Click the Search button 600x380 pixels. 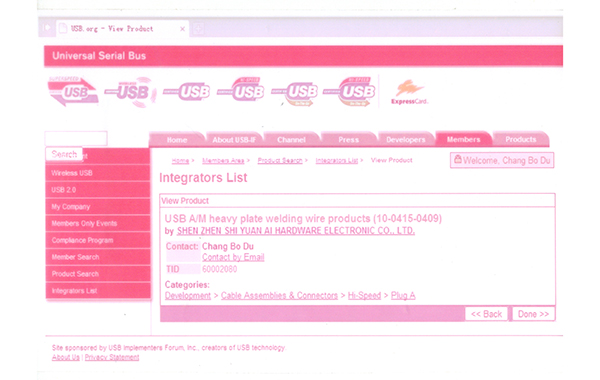[64, 154]
